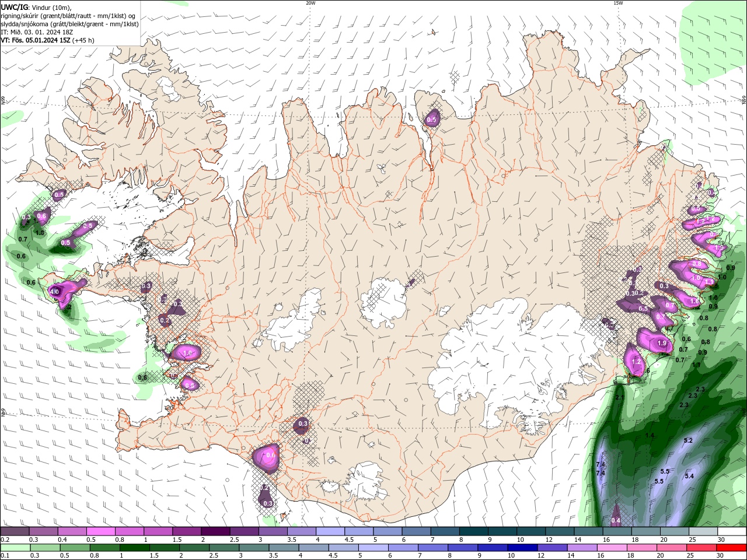This screenshot has width=747, height=560.
Task: Select the rigning/skúrir legend description line
Action: [x=68, y=16]
